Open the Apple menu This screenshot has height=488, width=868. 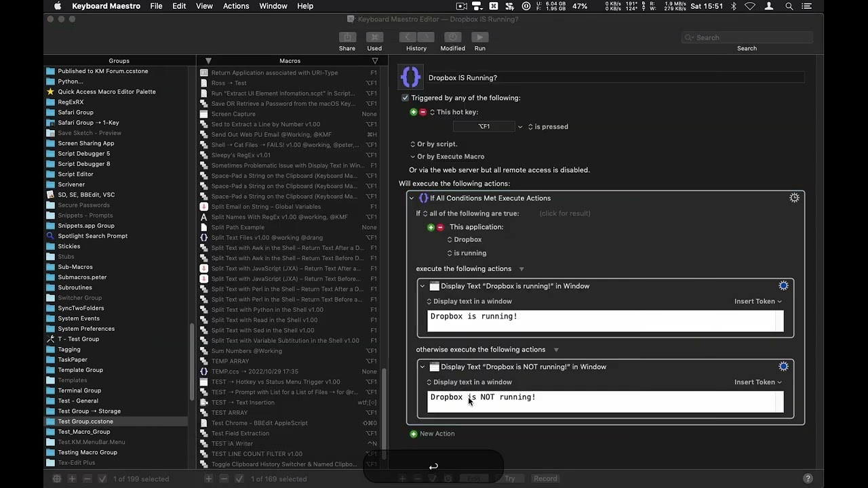[x=57, y=6]
